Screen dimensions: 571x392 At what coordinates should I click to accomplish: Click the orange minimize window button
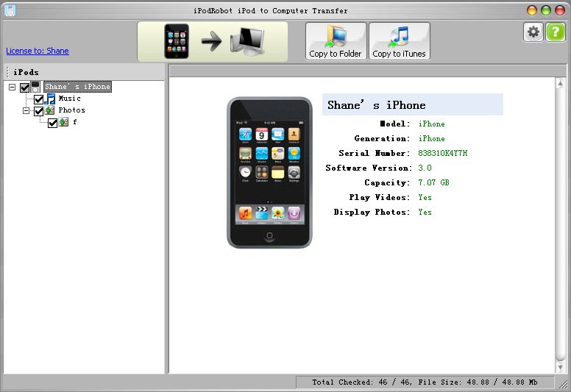pos(532,10)
